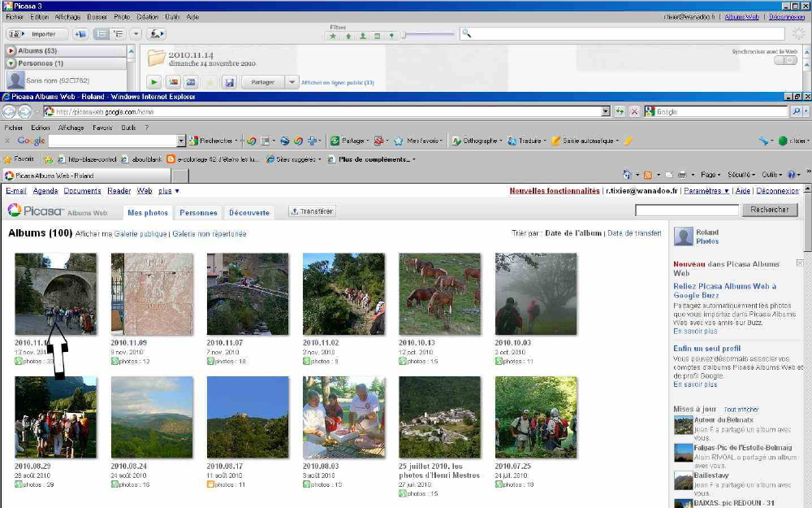Open the Internet Explorer home icon
This screenshot has height=508, width=812.
pyautogui.click(x=627, y=175)
